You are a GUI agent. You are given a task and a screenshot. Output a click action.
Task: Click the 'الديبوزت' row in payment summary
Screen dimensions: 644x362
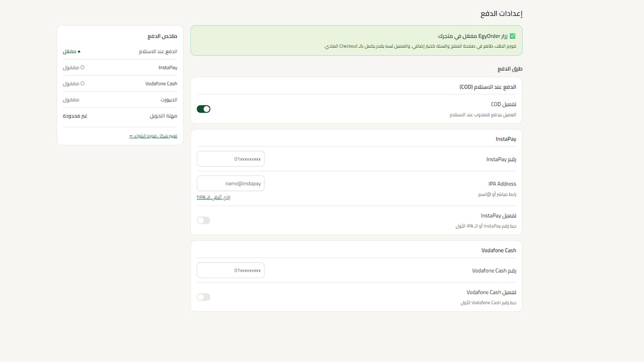tap(120, 100)
